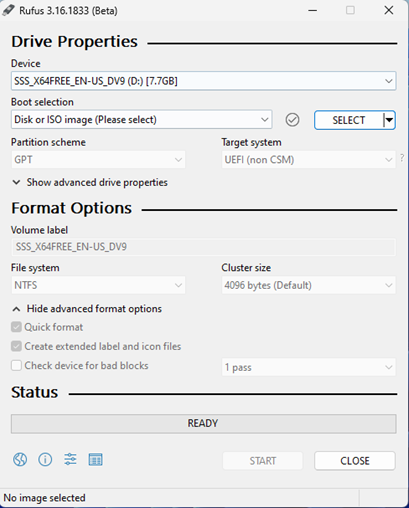The height and width of the screenshot is (508, 409).
Task: Toggle the Quick format checkbox
Action: [x=16, y=327]
